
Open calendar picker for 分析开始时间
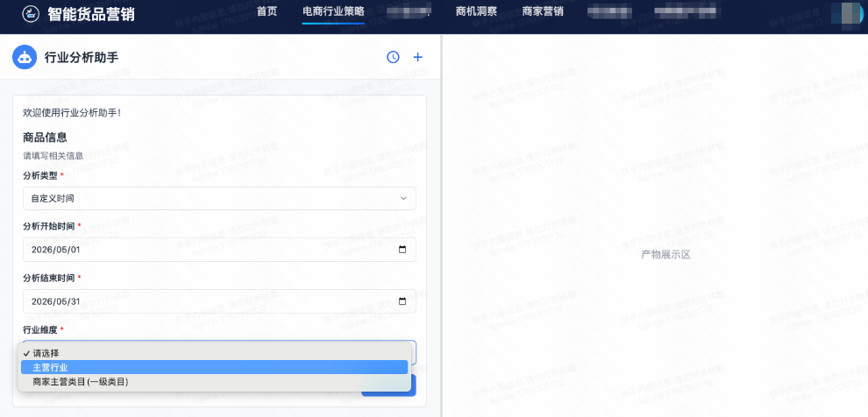(x=402, y=250)
